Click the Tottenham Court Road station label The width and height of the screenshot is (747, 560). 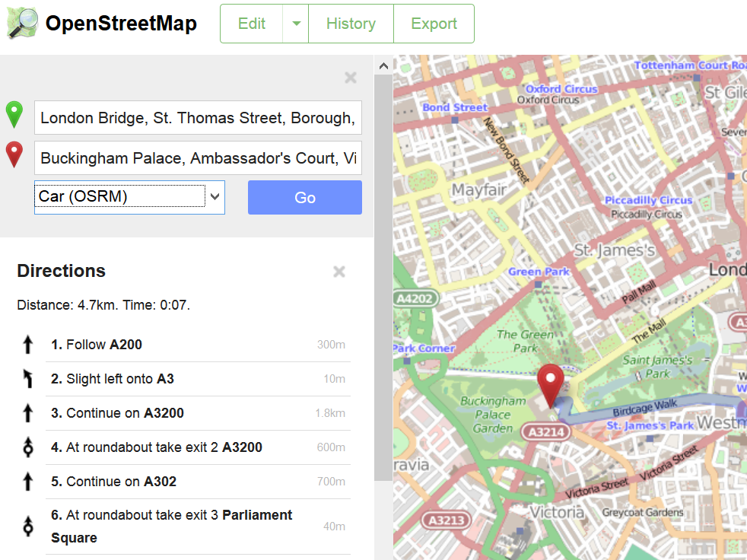coord(690,65)
